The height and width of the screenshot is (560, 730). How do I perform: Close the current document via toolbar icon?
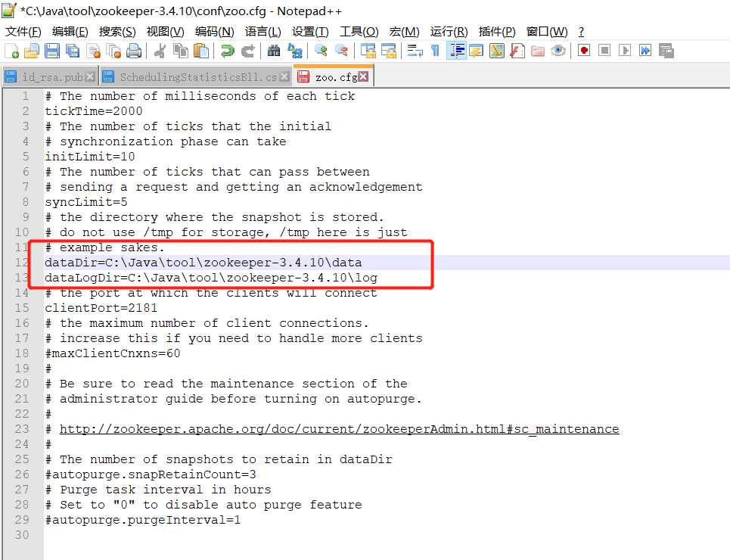[x=94, y=51]
